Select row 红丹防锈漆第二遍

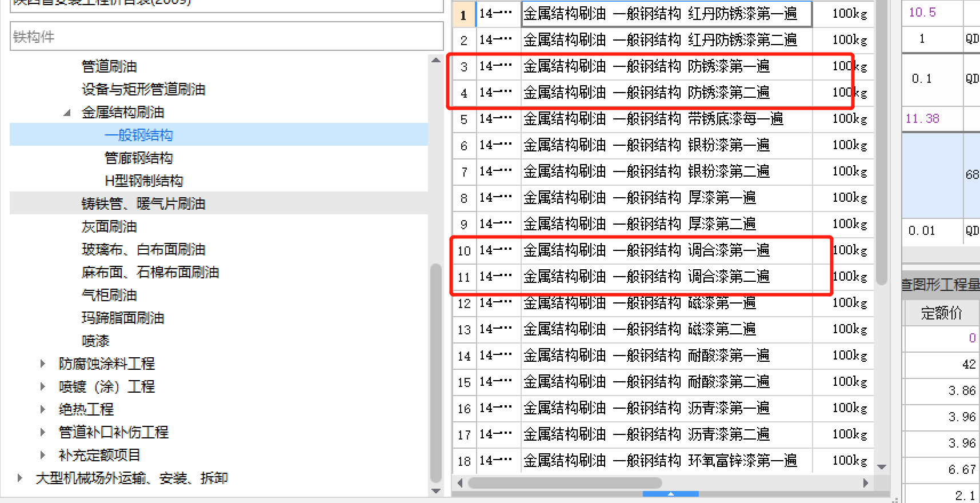(x=663, y=40)
